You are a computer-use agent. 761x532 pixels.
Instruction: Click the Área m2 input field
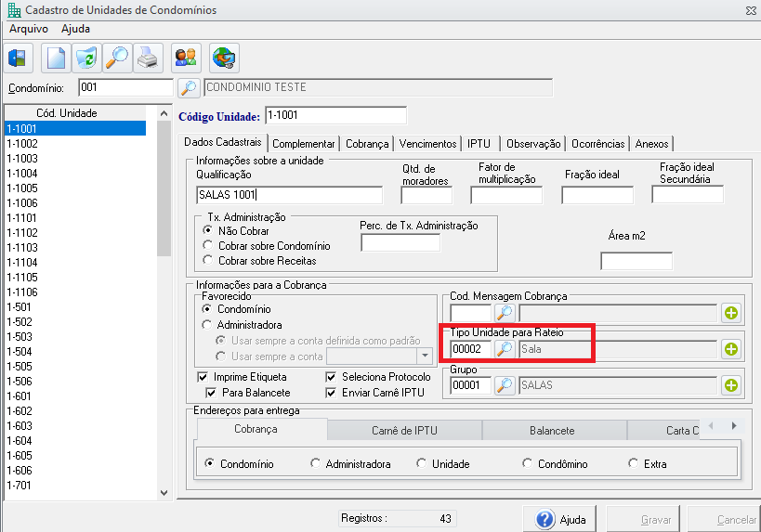[x=636, y=261]
